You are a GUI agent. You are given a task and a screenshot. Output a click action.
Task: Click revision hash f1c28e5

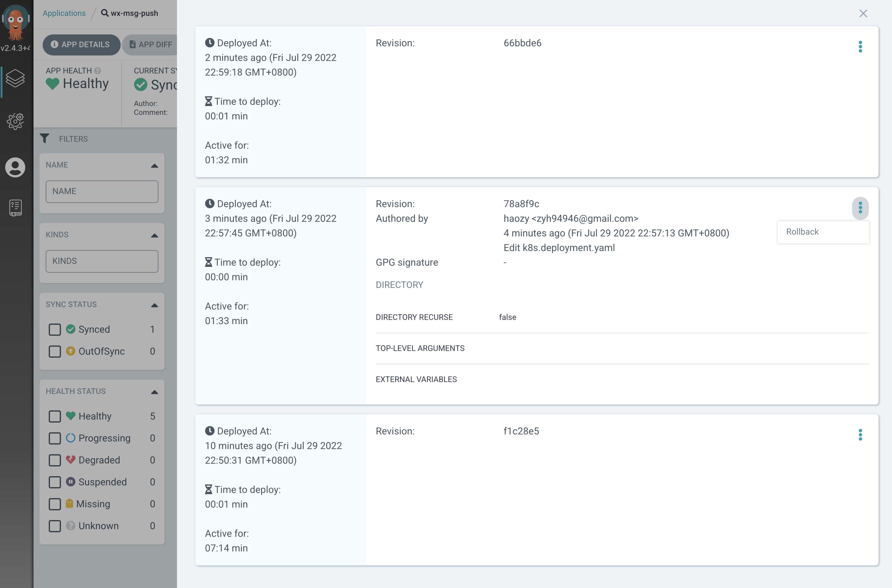521,431
